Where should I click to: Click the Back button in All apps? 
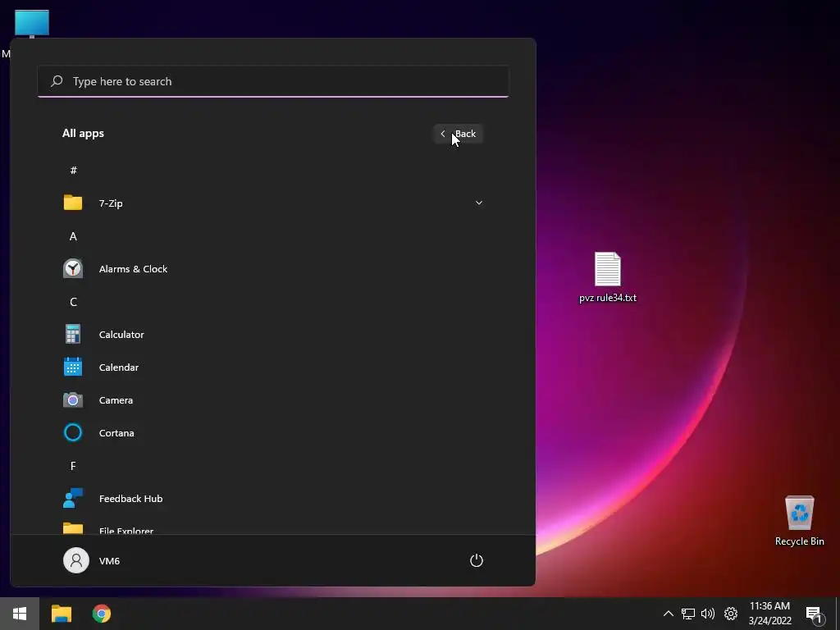458,134
